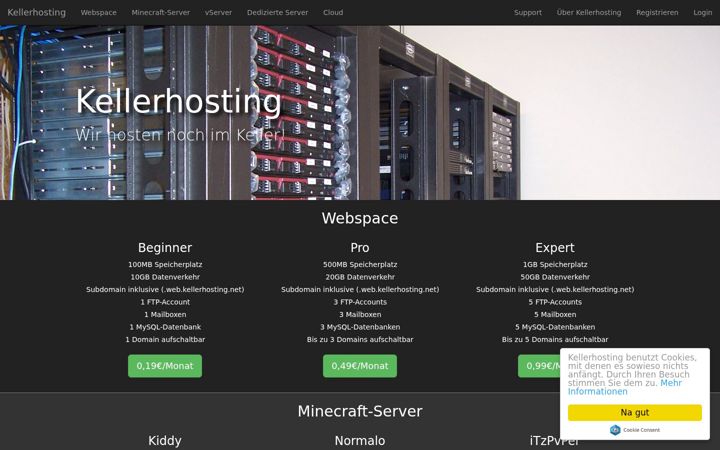Click the Webspace section heading
Viewport: 720px width, 450px height.
360,218
